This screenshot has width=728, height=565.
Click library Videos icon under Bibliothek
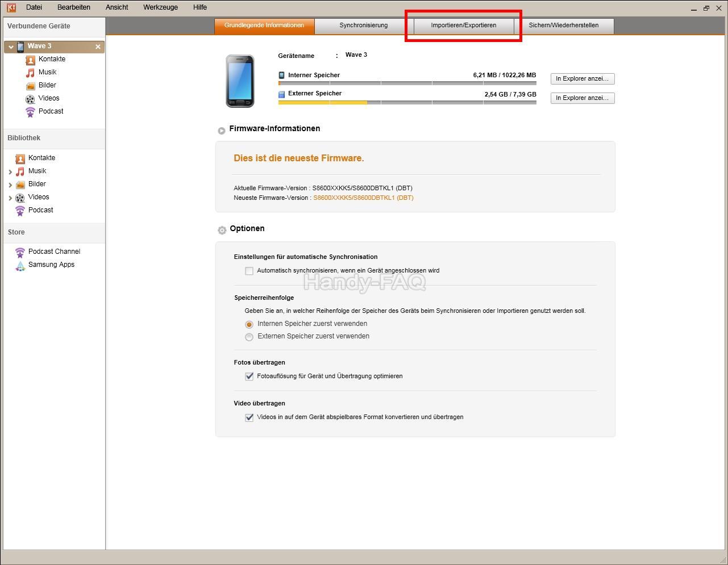pyautogui.click(x=20, y=198)
